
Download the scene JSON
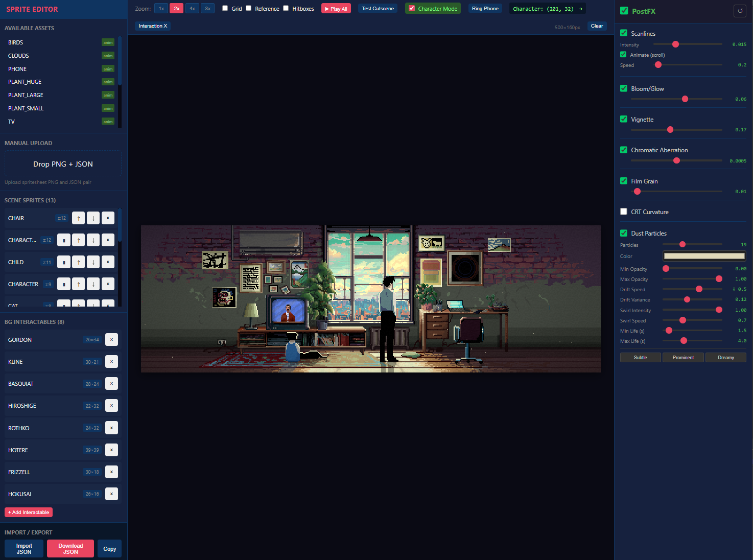(70, 548)
